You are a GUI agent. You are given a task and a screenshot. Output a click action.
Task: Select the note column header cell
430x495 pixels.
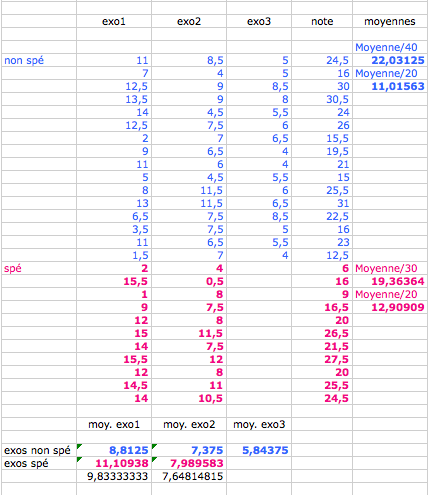pos(322,21)
